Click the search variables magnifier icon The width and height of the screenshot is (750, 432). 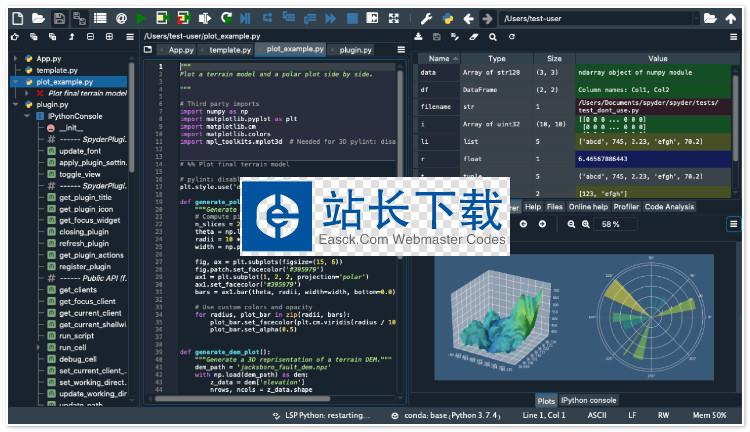pyautogui.click(x=493, y=37)
